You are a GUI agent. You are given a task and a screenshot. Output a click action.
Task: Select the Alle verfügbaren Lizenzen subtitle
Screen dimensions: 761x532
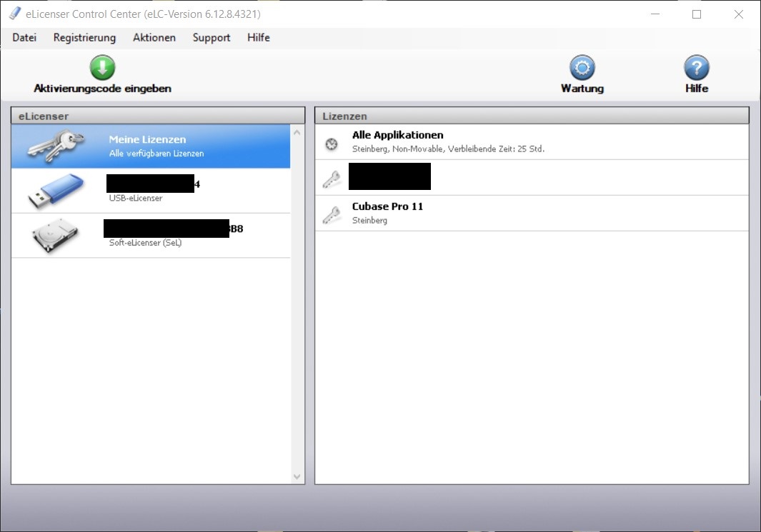click(156, 154)
